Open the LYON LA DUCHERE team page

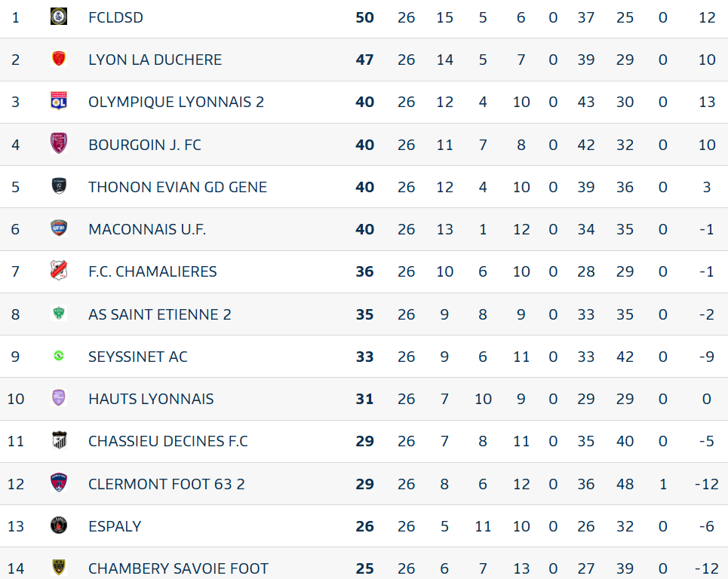[x=155, y=60]
